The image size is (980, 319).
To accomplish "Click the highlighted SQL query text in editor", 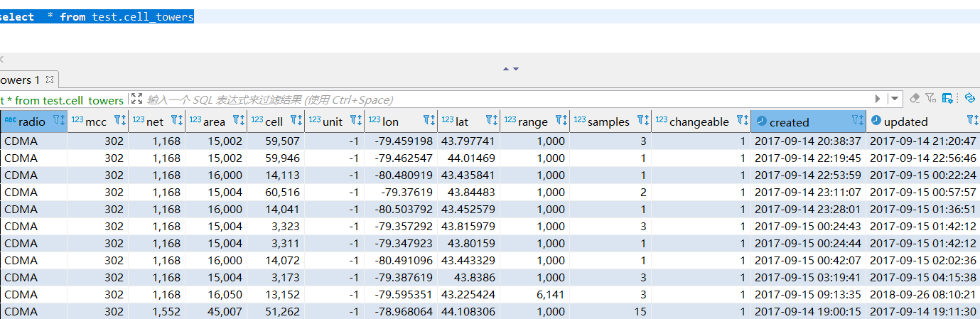I will click(x=97, y=16).
